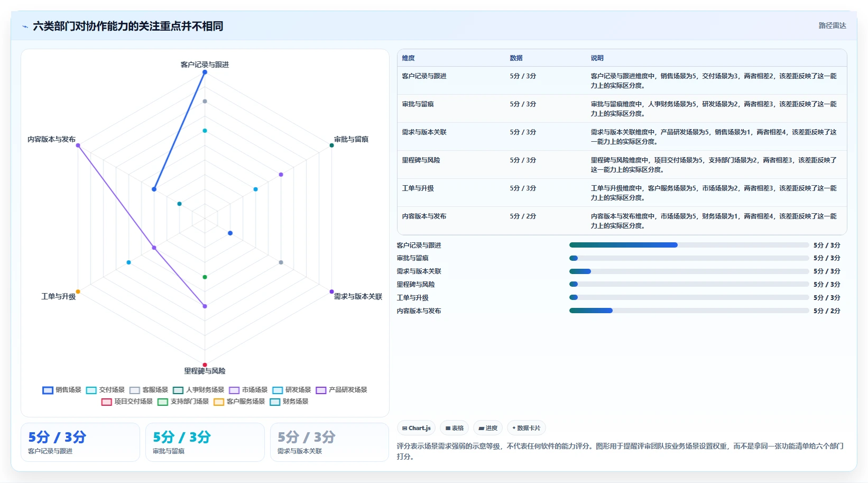Hide the 支持部门场景 legend dataset

click(183, 402)
